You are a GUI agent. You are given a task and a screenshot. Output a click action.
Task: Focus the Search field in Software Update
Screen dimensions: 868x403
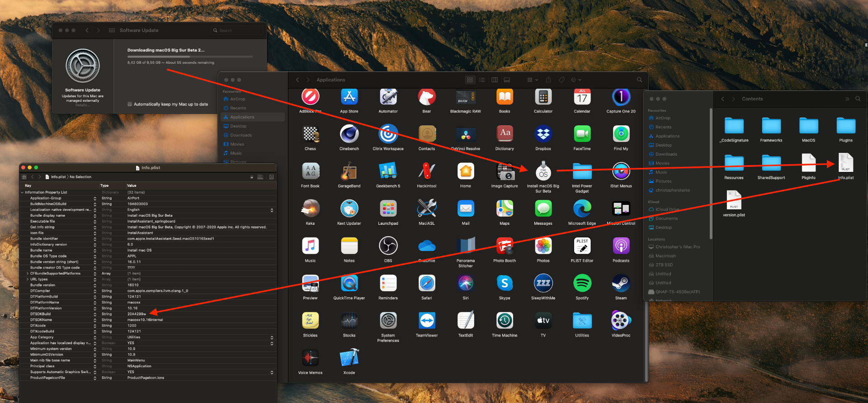click(237, 30)
